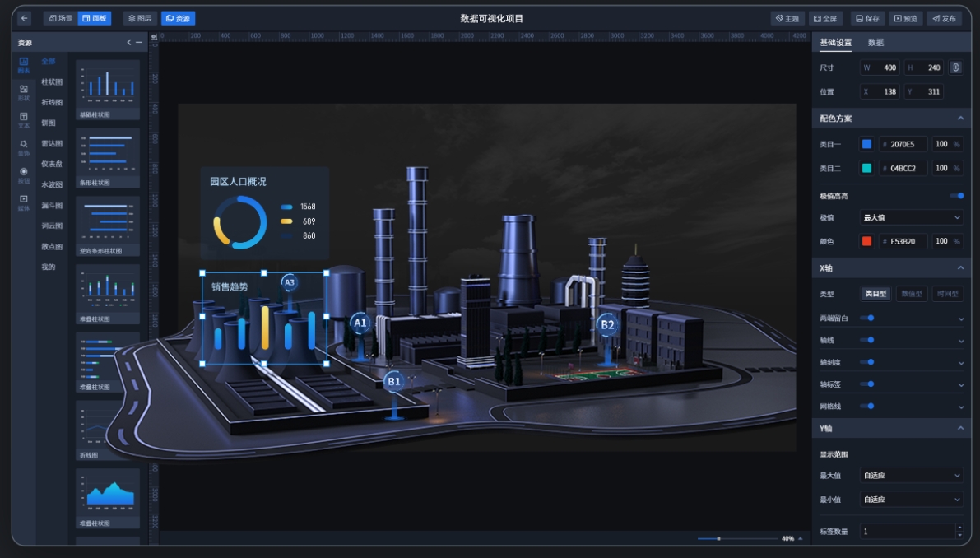Viewport: 980px width, 558px height.
Task: Click the A1 map marker
Action: click(360, 323)
